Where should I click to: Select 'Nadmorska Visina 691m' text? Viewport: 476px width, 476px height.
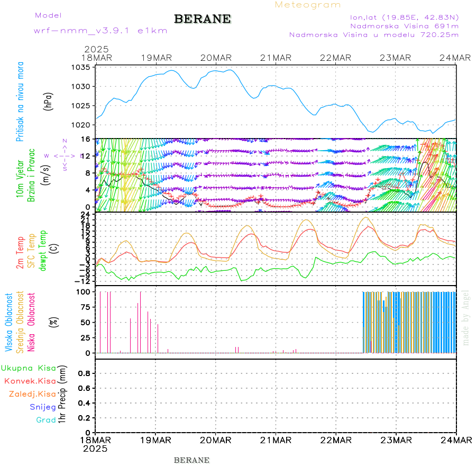(405, 26)
